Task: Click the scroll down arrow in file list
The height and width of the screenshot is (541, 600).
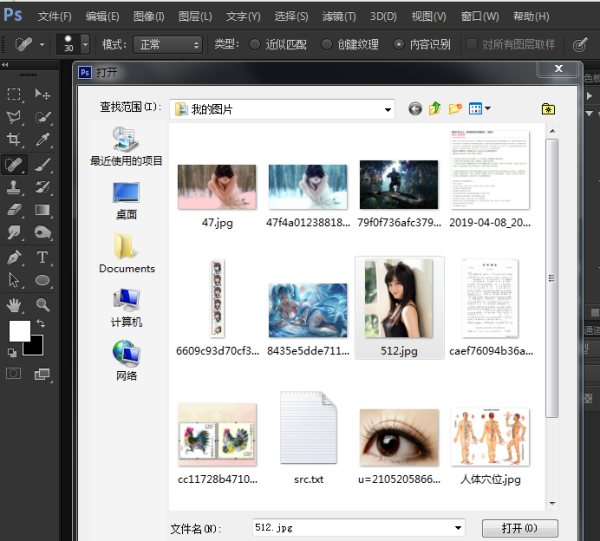Action: 552,504
